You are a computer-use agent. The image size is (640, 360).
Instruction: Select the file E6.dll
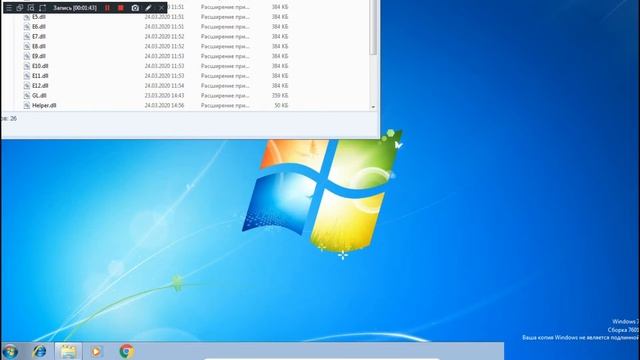39,27
